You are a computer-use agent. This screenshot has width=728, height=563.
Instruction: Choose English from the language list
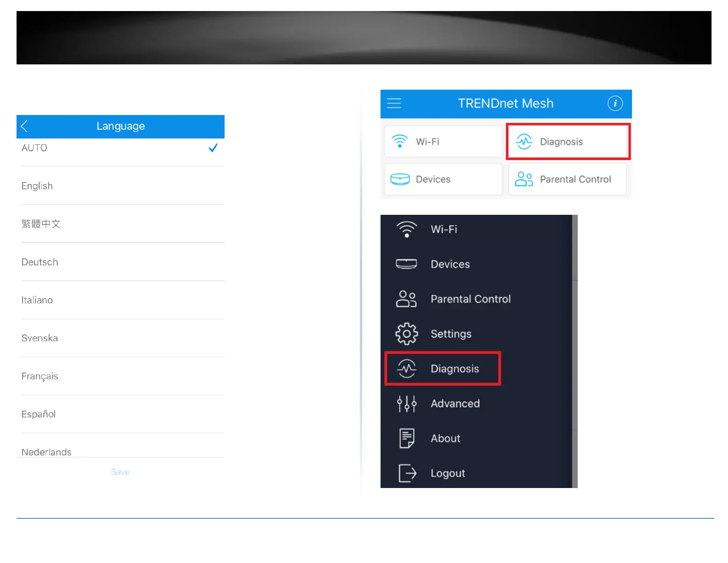coord(120,186)
